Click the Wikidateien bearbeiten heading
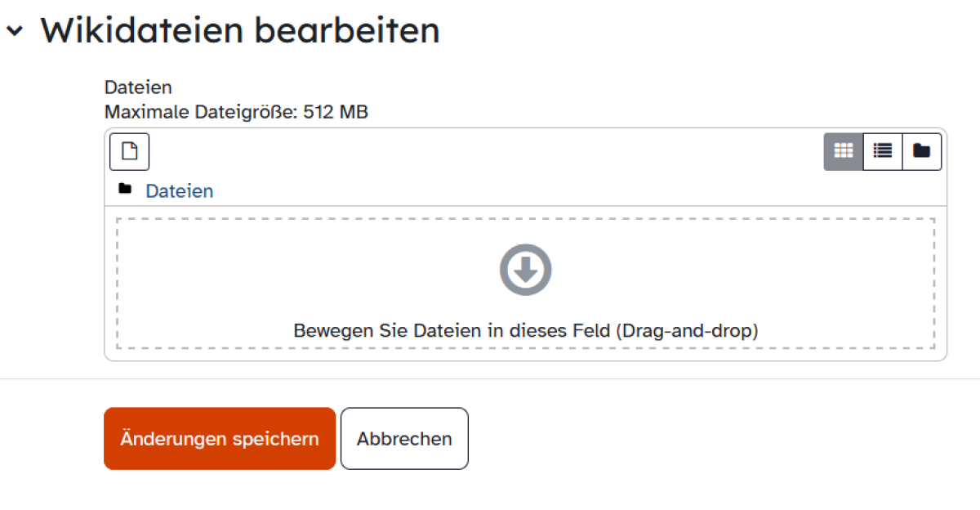980x510 pixels. tap(240, 31)
